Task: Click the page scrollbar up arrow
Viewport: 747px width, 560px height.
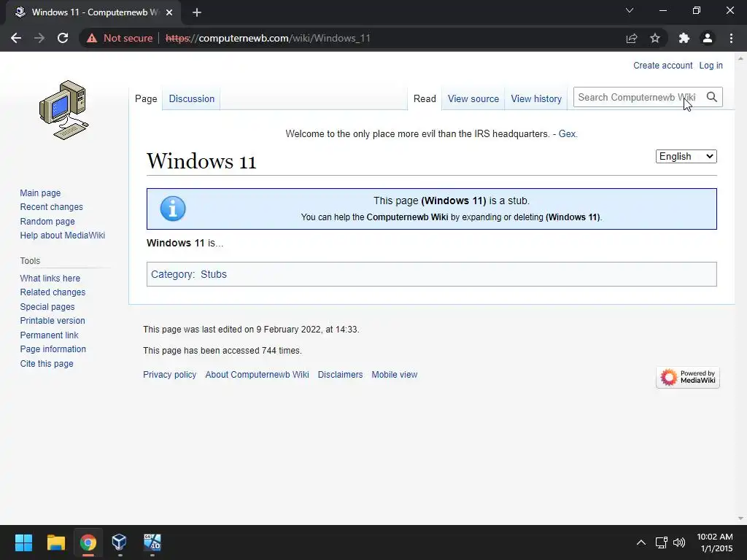Action: (x=740, y=58)
